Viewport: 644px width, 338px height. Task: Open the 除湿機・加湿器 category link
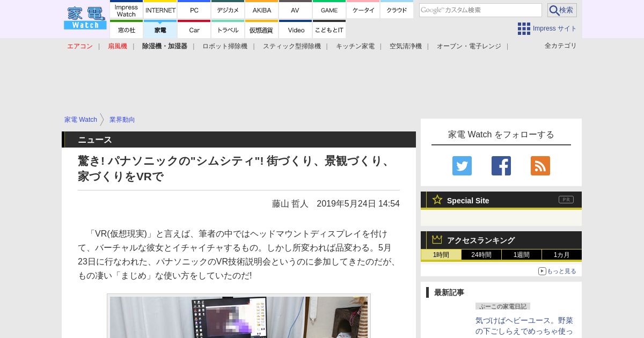pos(165,46)
